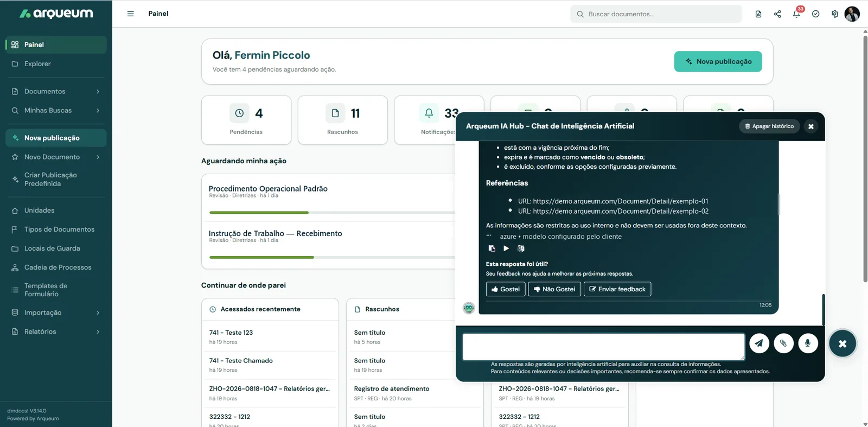
Task: Click progress bar of Instrução de Trabalho
Action: pos(332,257)
